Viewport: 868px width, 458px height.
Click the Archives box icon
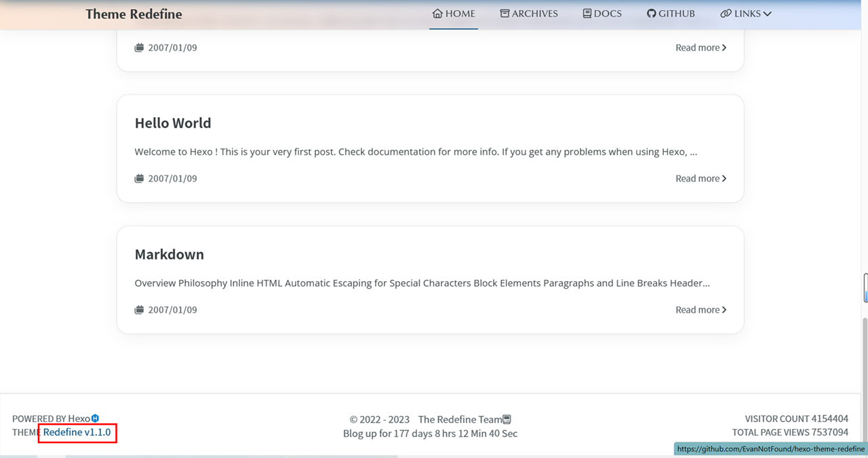pos(505,14)
